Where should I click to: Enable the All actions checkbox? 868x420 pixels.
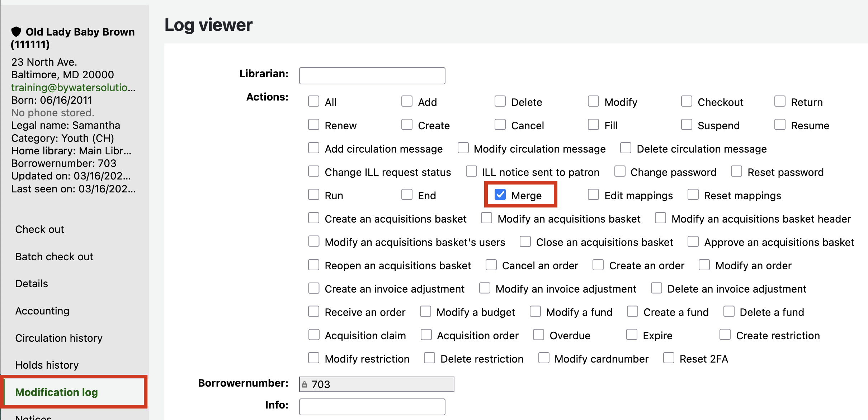[x=314, y=101]
